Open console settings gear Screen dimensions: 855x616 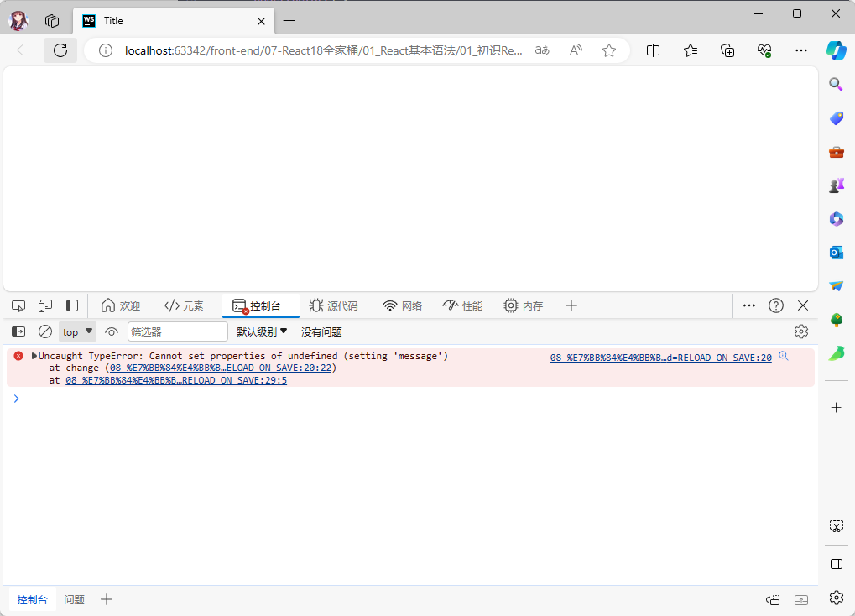(x=801, y=331)
